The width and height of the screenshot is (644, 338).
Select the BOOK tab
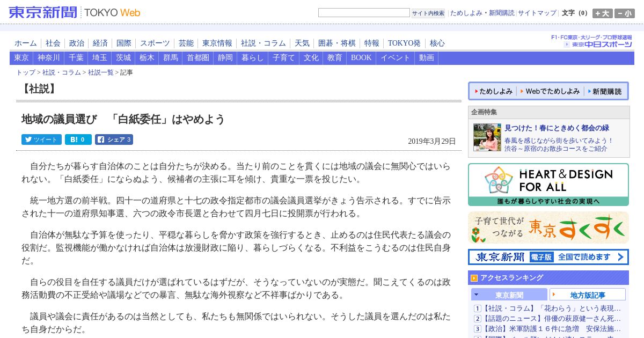click(361, 58)
